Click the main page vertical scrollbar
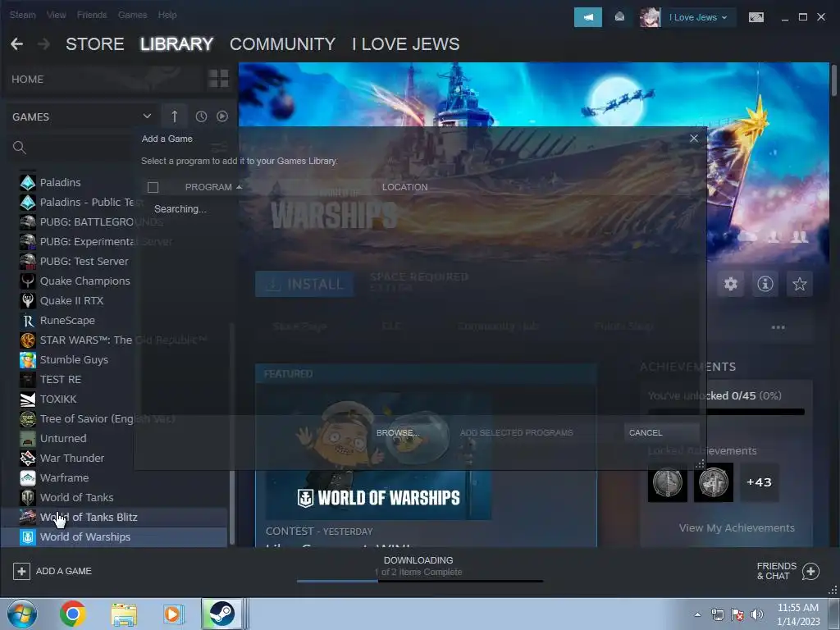 [833, 80]
